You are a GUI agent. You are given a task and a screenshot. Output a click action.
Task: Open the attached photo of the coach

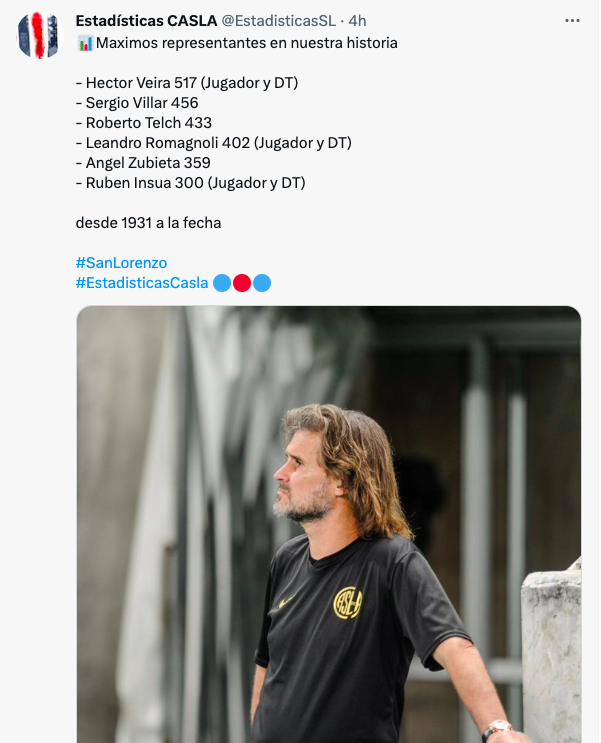click(329, 524)
